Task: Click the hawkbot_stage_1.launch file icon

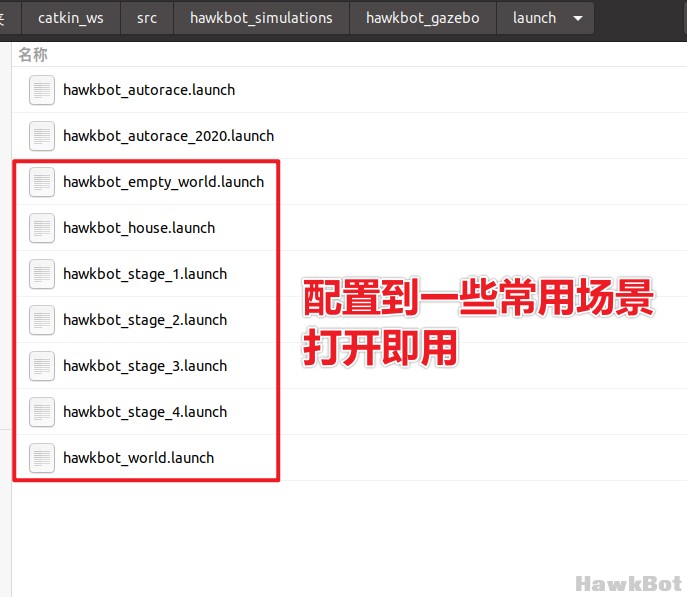Action: tap(42, 274)
